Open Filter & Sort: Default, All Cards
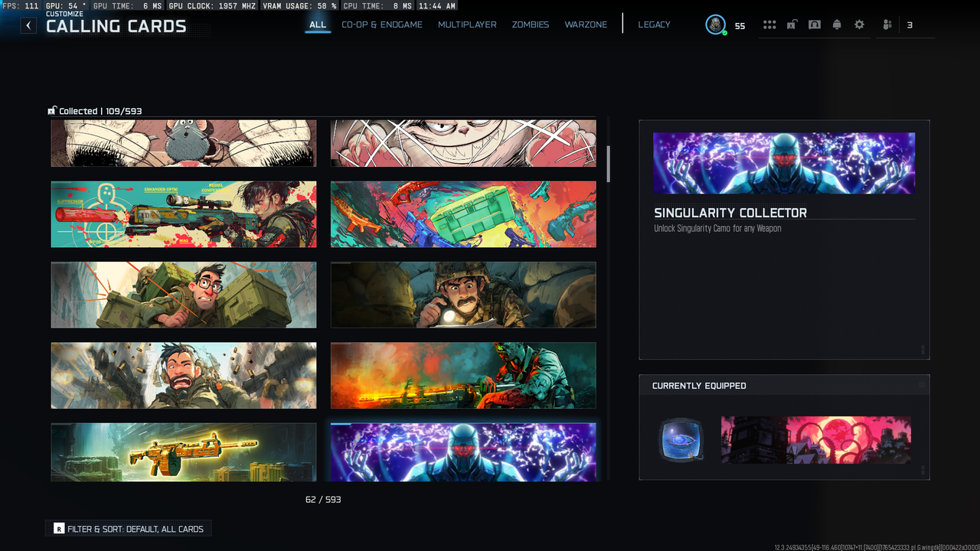Viewport: 980px width, 551px height. coord(129,529)
